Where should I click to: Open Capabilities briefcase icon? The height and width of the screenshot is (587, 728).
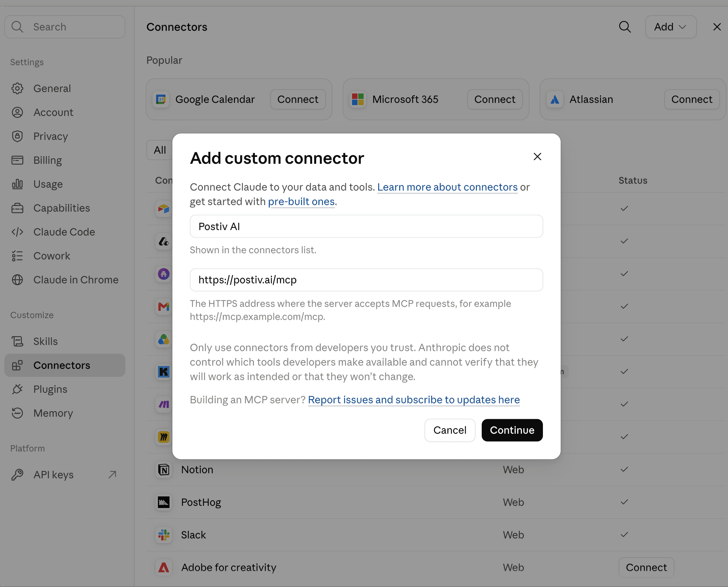(x=17, y=208)
